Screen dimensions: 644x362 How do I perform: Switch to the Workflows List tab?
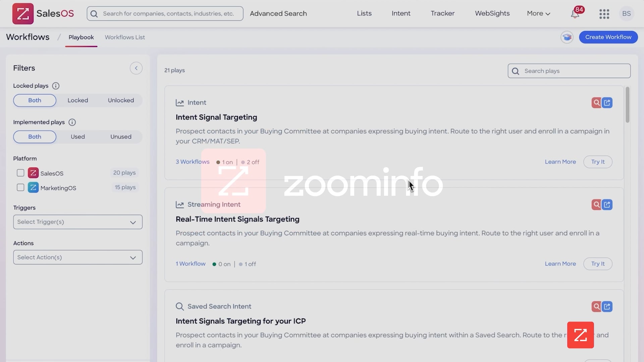pos(124,37)
